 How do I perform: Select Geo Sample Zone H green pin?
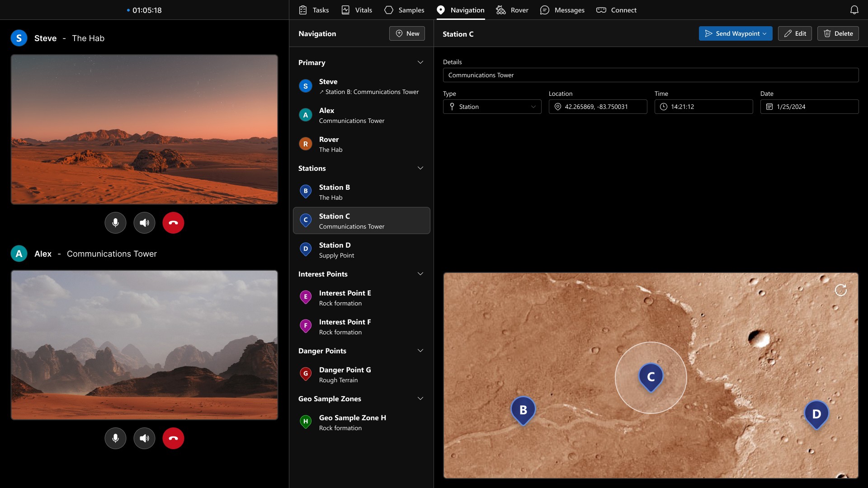306,422
